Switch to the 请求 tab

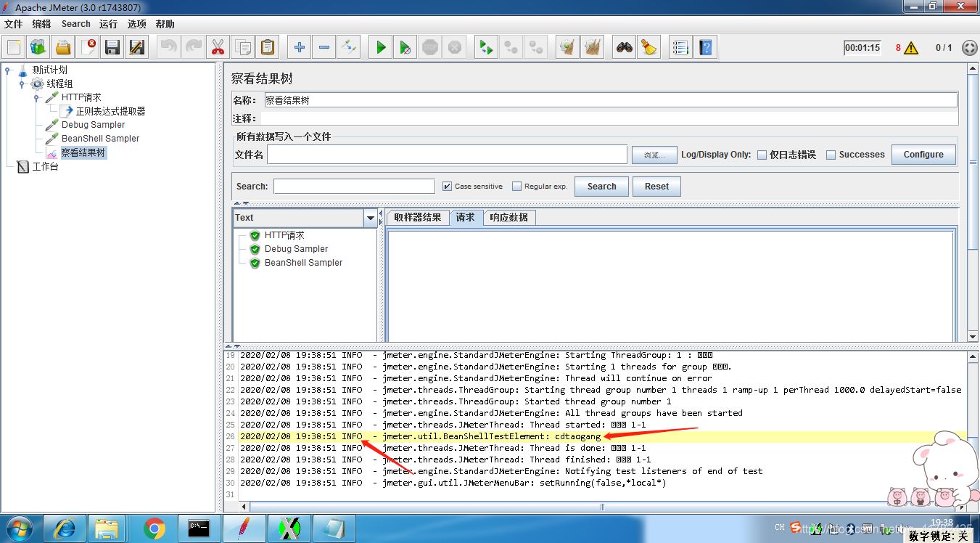(466, 217)
